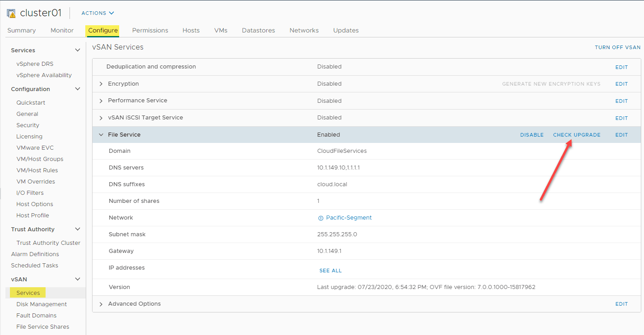Image resolution: width=644 pixels, height=335 pixels.
Task: Open the Datastores tab
Action: point(258,30)
